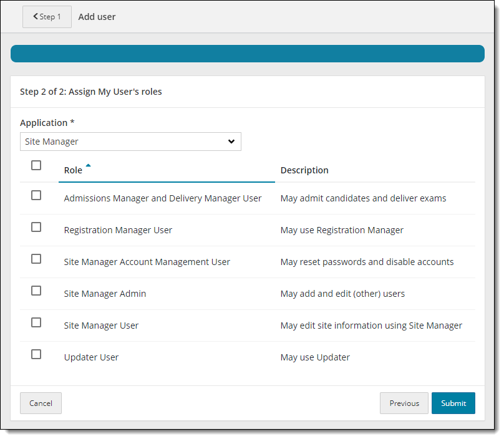
Task: Click the 'Step 2 of 2: Assign My User's roles' heading
Action: click(91, 92)
